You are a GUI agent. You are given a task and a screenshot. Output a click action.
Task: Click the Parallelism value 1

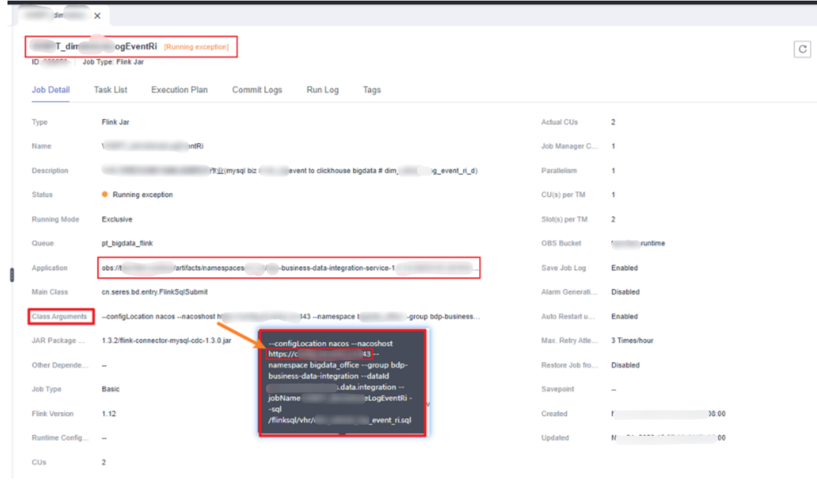click(x=613, y=170)
